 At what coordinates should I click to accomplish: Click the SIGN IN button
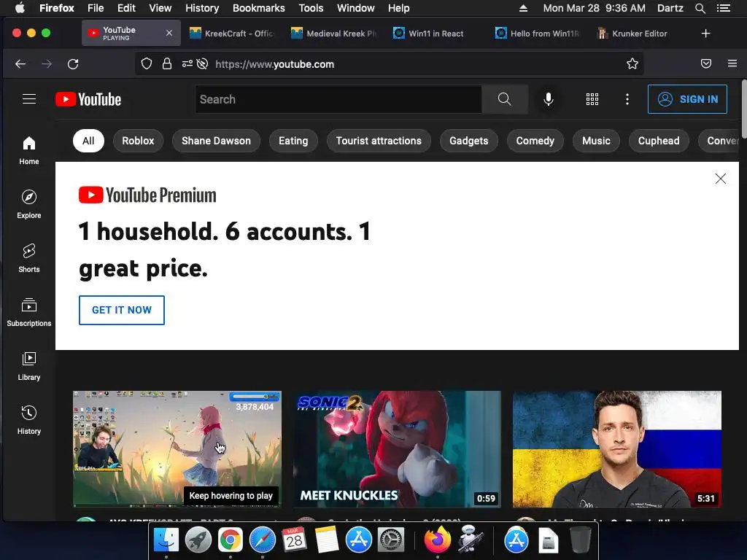pyautogui.click(x=687, y=99)
